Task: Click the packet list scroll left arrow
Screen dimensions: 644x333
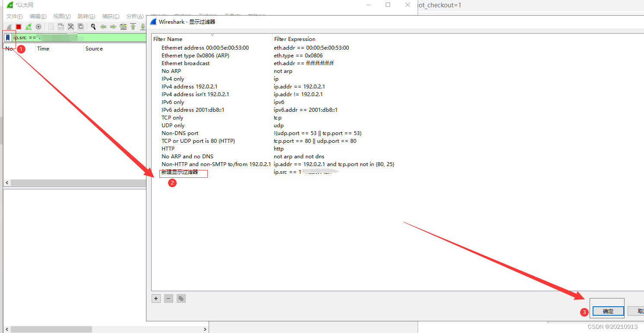Action: point(7,183)
